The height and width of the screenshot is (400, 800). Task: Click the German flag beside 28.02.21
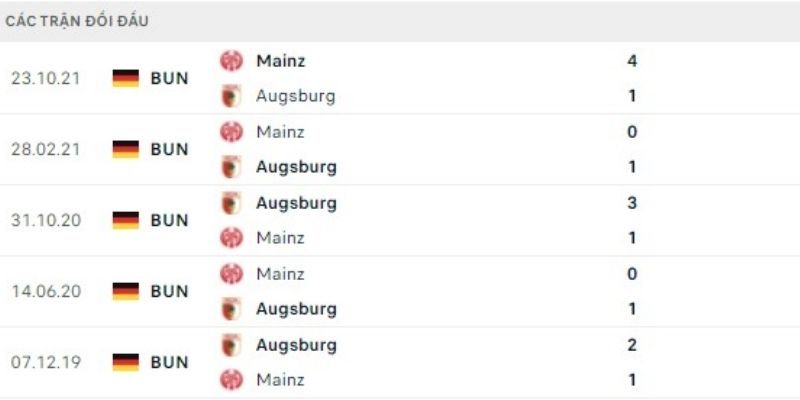[126, 149]
